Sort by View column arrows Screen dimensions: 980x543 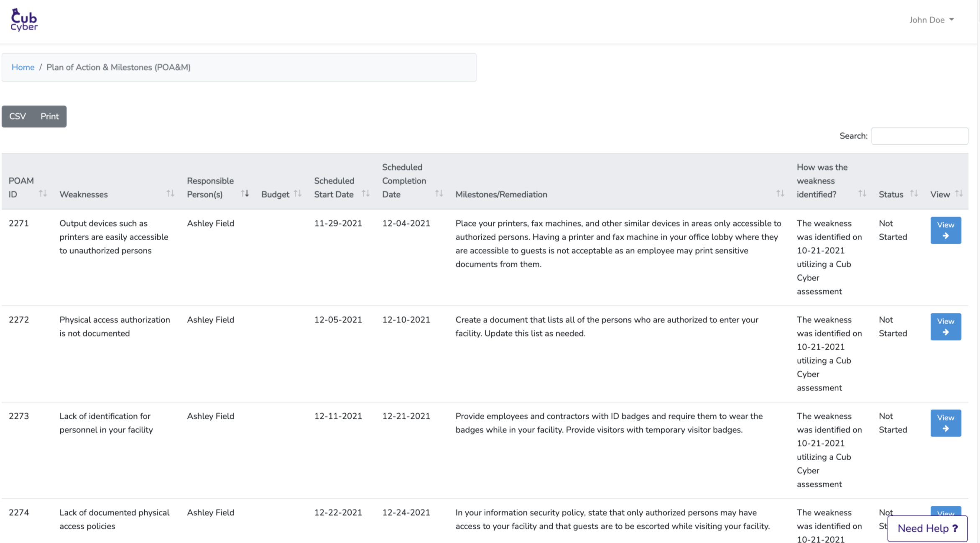pos(959,193)
